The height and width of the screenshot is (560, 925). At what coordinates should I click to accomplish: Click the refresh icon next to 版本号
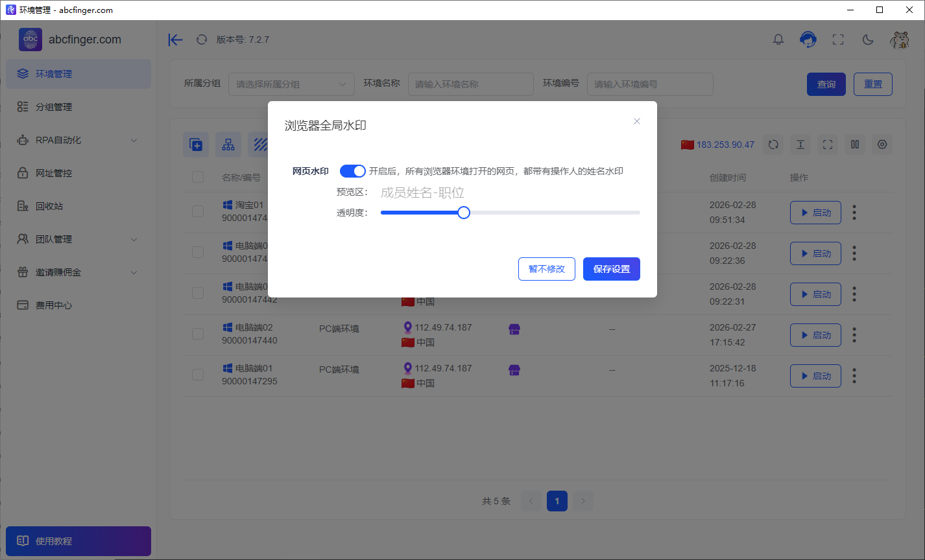202,40
